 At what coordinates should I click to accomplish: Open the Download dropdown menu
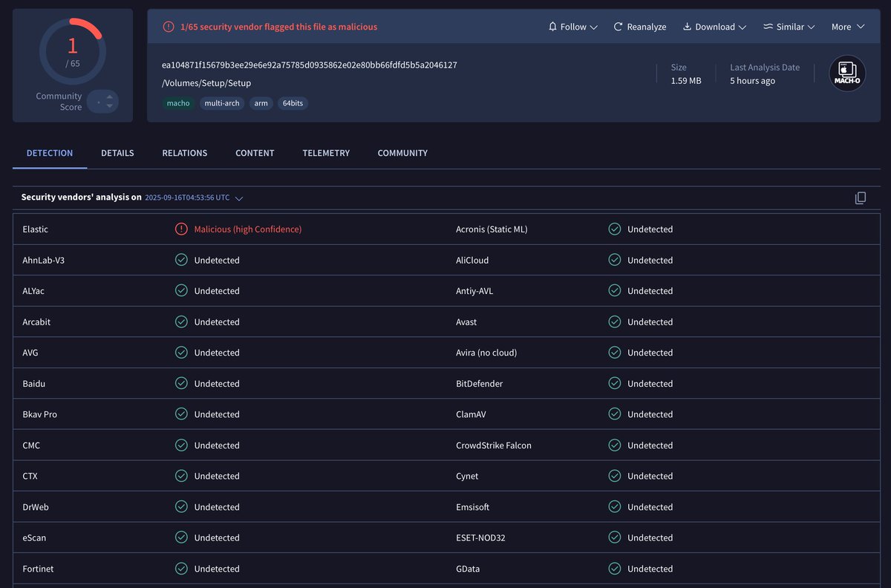tap(714, 27)
